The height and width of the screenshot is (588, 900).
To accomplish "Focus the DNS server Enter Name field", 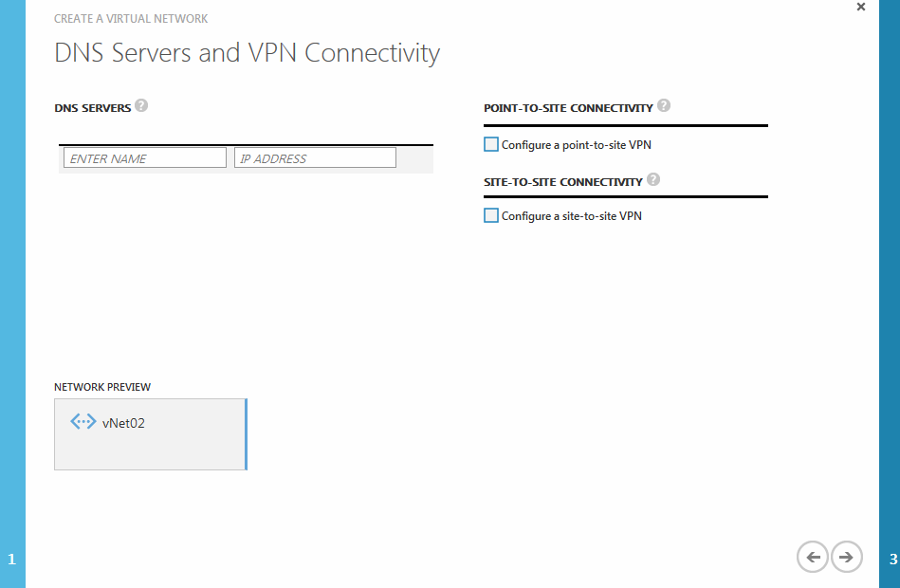I will coord(145,158).
